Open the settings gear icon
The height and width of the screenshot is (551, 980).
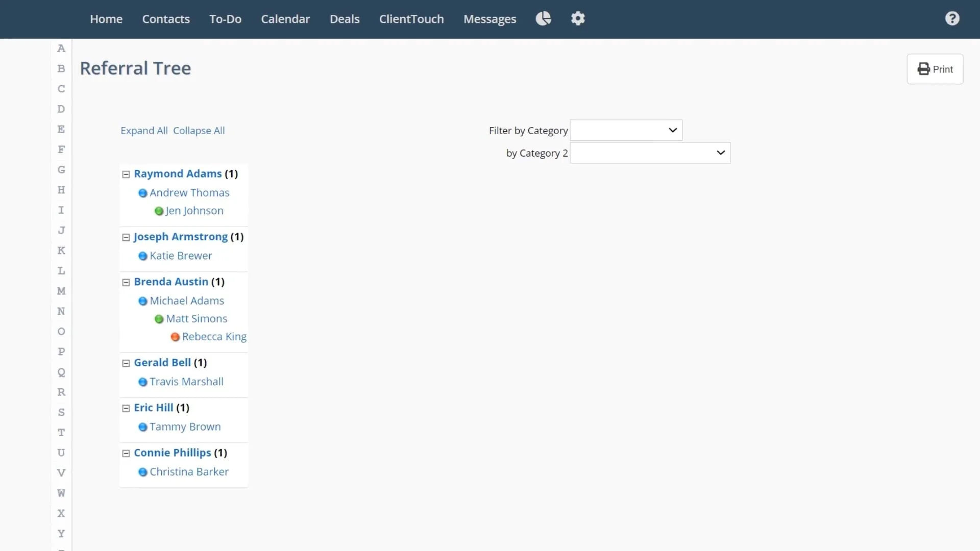coord(578,19)
